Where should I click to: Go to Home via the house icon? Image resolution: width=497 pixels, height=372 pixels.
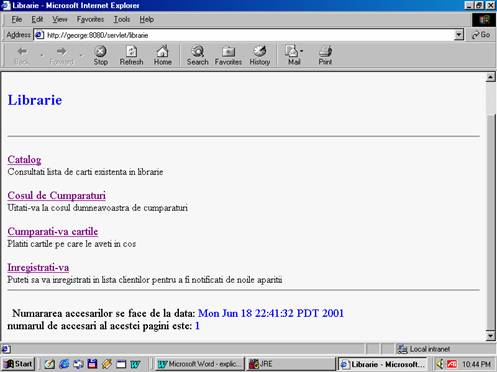point(162,52)
